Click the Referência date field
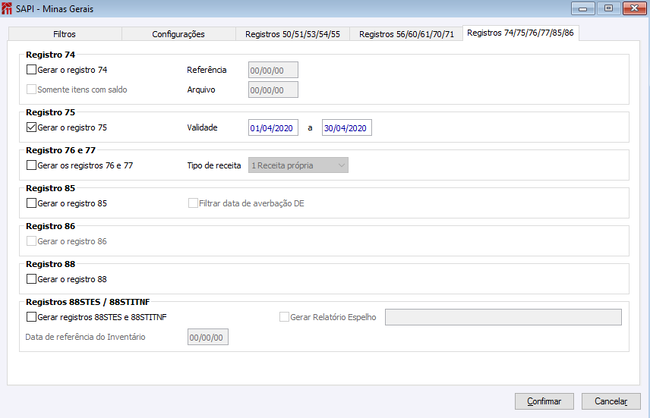Viewport: 650px width, 418px height. click(273, 70)
